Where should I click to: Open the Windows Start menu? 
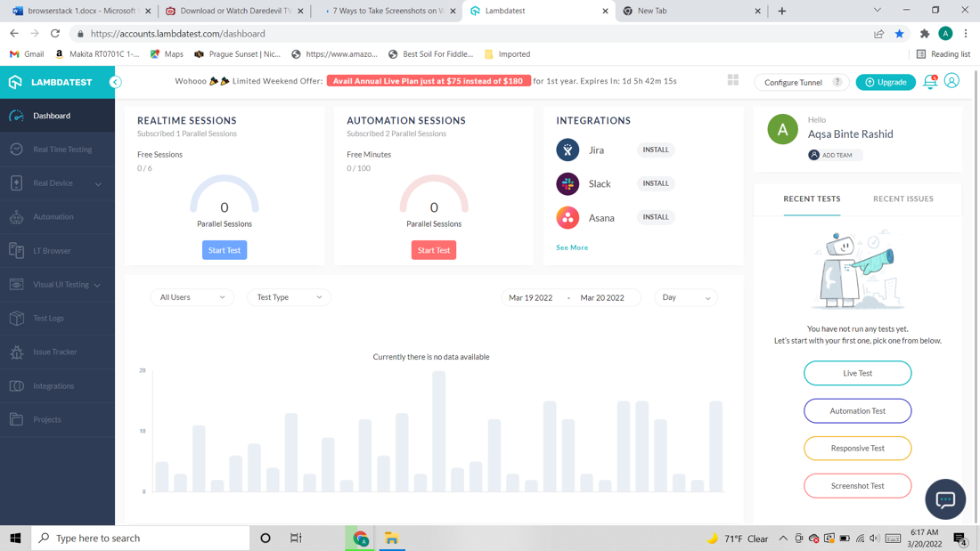[15, 538]
